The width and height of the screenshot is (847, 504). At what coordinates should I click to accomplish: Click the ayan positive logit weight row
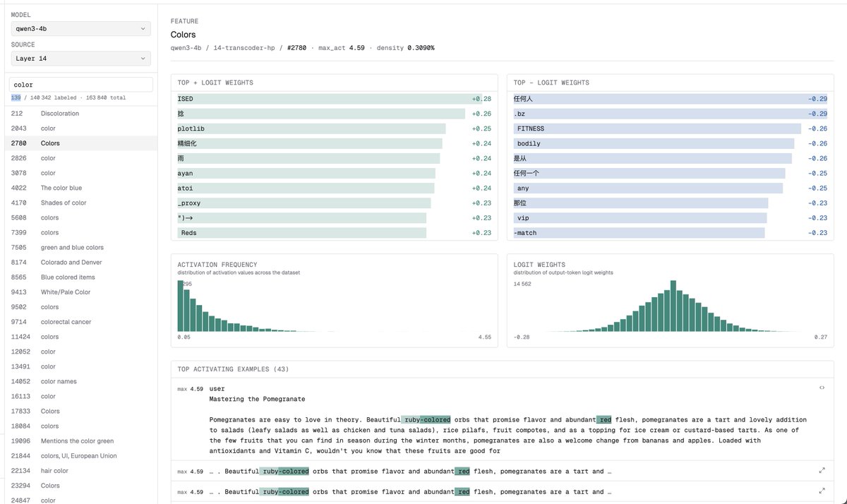pos(335,173)
